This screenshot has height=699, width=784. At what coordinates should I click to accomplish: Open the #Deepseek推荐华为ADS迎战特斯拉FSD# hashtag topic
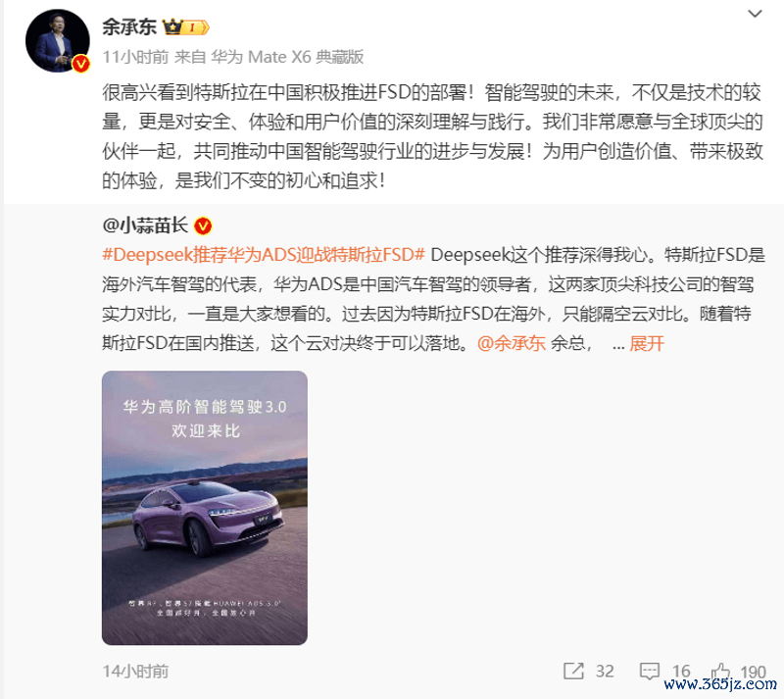click(264, 255)
